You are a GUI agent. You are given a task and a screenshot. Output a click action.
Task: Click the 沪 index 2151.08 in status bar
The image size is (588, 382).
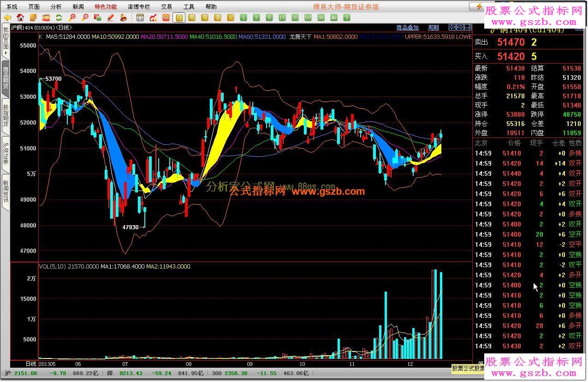pos(21,373)
